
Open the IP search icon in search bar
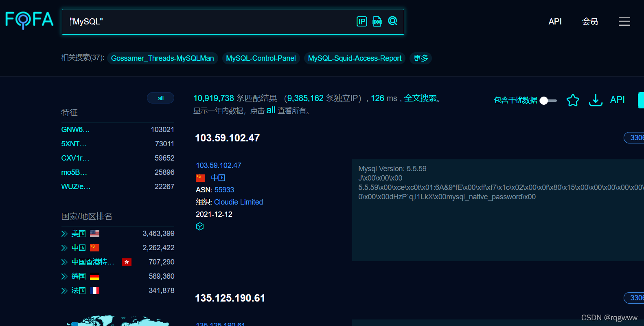[x=361, y=21]
